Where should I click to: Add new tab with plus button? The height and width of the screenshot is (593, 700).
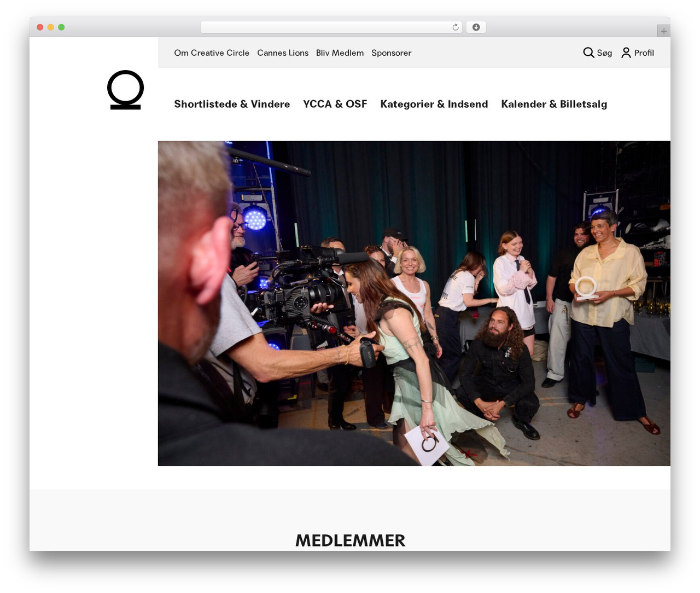(x=663, y=31)
